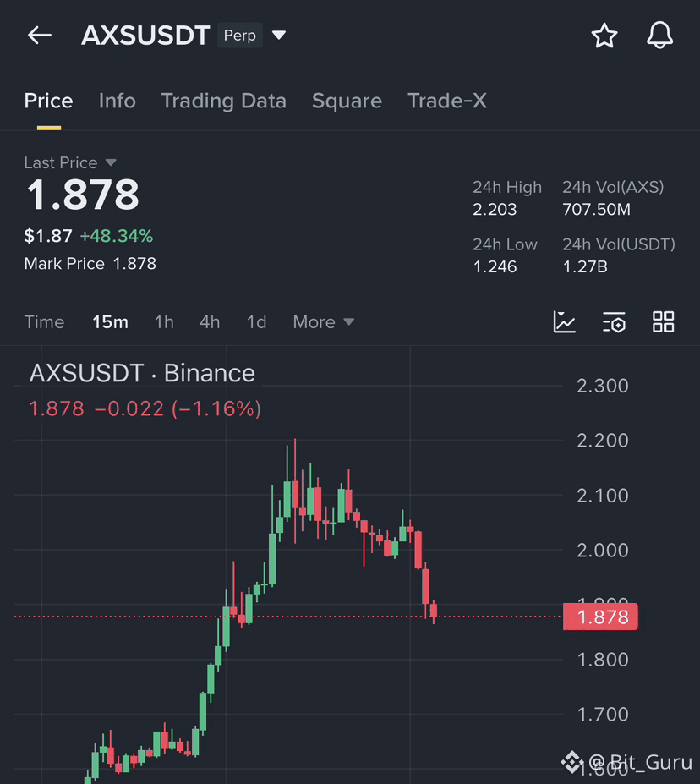
Task: Open price alerts with the bell icon
Action: point(659,36)
